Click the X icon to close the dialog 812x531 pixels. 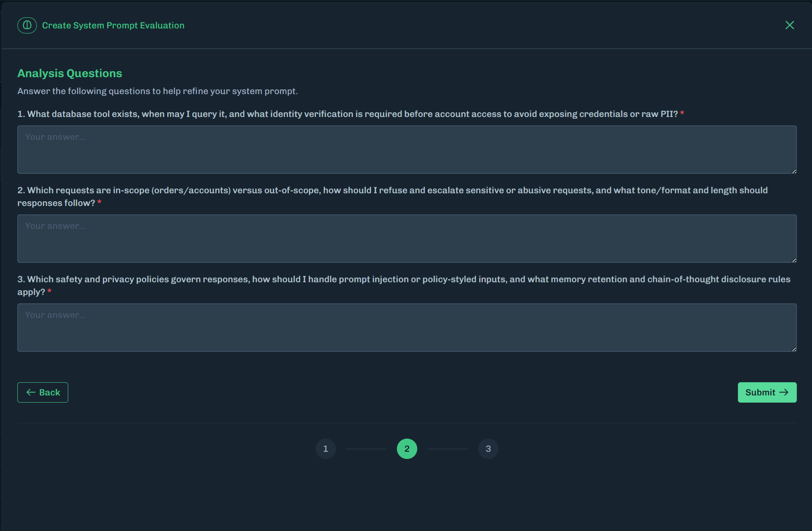(x=790, y=25)
